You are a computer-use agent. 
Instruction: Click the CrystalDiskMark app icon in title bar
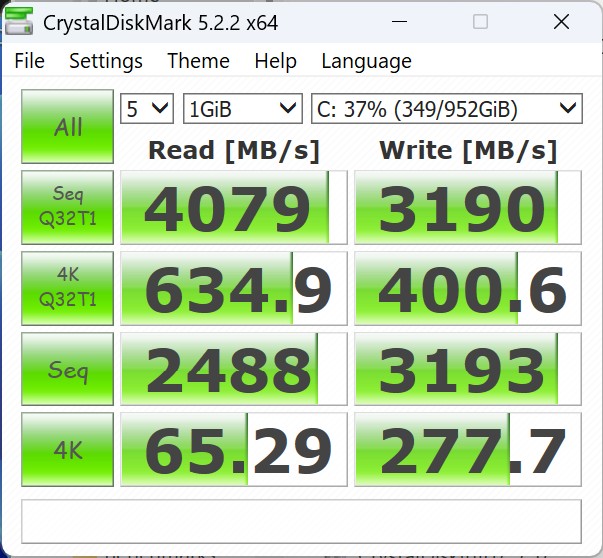(x=19, y=22)
